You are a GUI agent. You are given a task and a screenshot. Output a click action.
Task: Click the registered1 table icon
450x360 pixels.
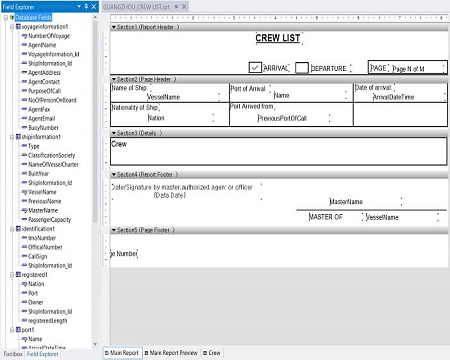pyautogui.click(x=18, y=275)
